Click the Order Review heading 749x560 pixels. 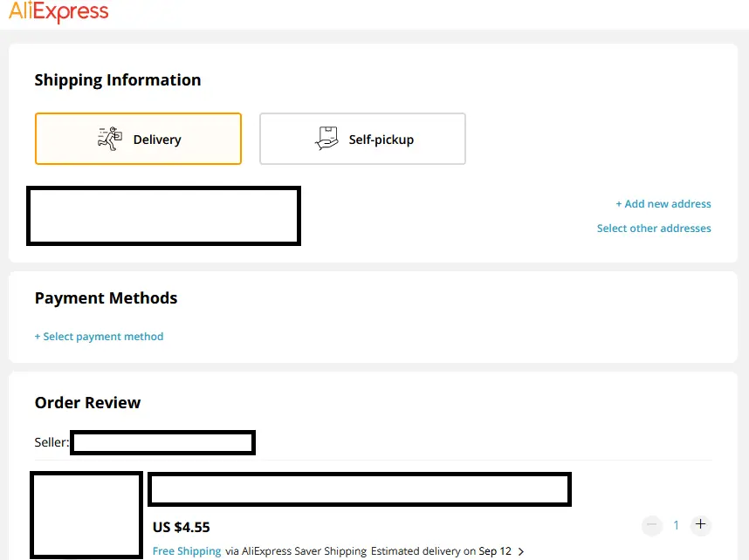88,402
